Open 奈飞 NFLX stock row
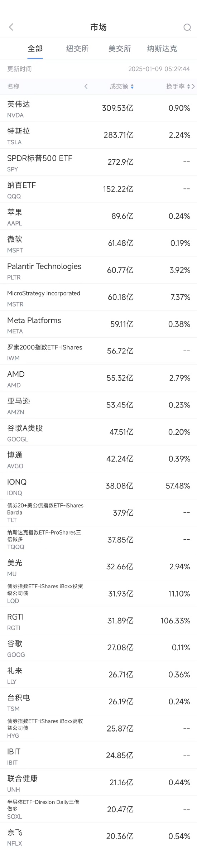The width and height of the screenshot is (197, 868). coord(98,836)
